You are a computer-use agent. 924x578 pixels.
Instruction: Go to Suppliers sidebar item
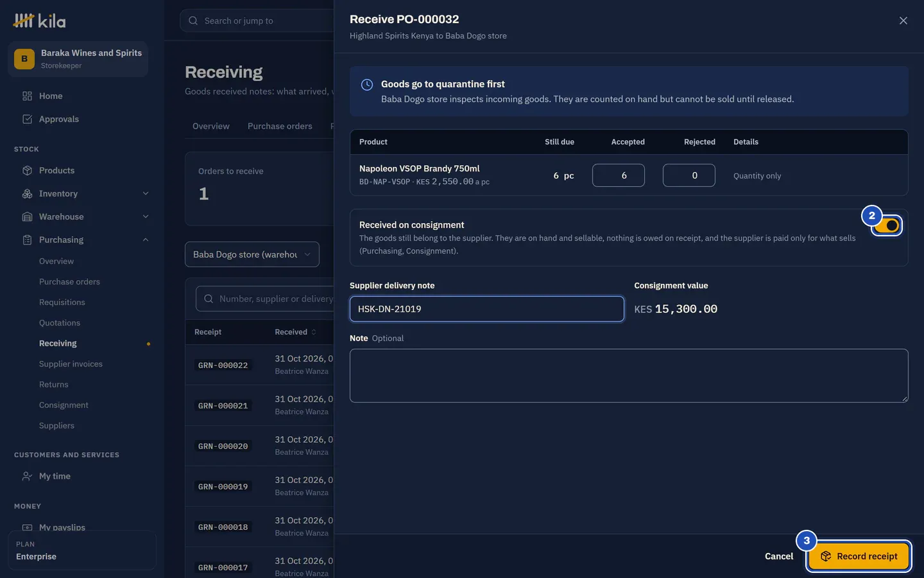pyautogui.click(x=56, y=425)
